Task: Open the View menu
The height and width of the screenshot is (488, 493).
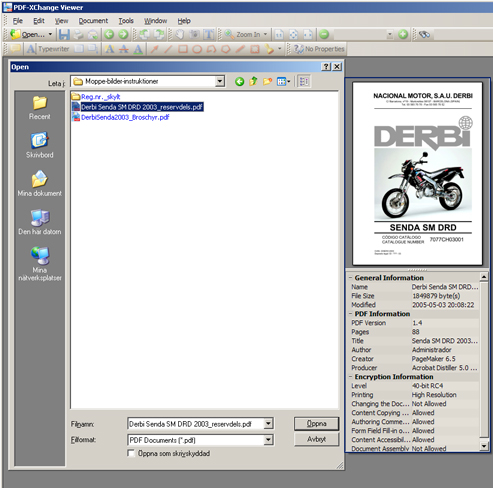Action: 61,21
